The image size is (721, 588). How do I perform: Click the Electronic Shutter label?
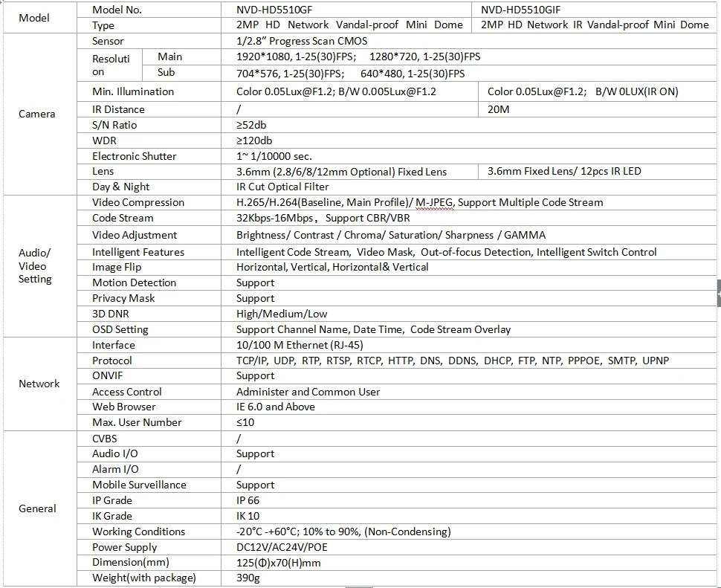coord(135,156)
